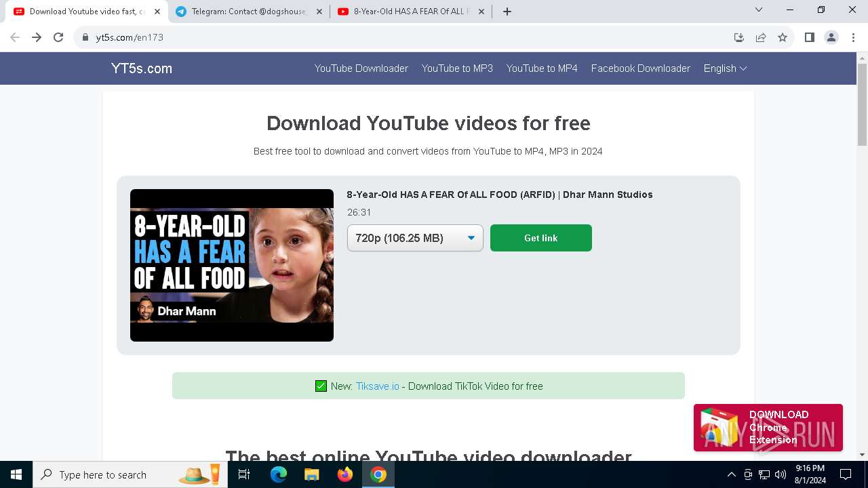Screen dimensions: 868x488
Task: Open Task View on taskbar
Action: (244, 474)
